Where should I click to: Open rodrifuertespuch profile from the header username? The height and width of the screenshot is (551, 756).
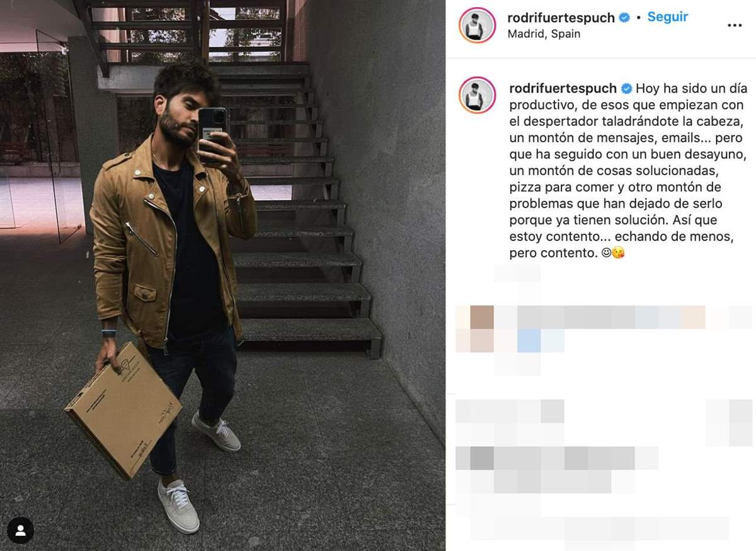click(x=561, y=18)
